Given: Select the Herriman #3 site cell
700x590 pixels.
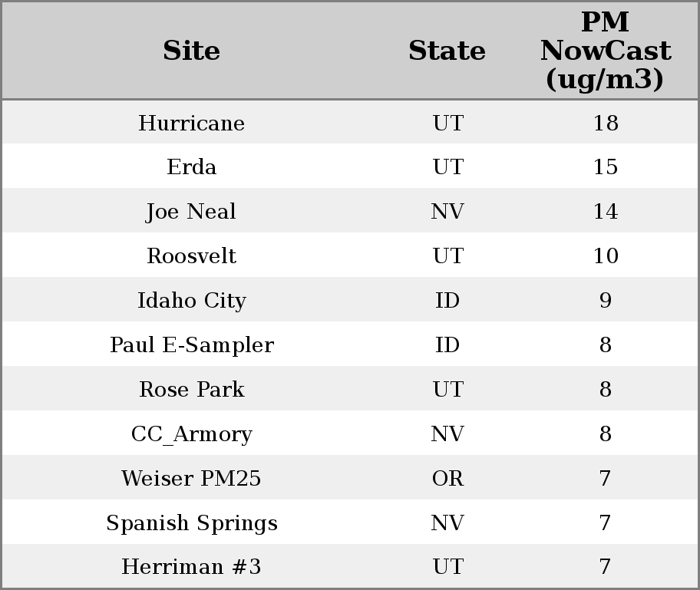Looking at the screenshot, I should (x=191, y=567).
